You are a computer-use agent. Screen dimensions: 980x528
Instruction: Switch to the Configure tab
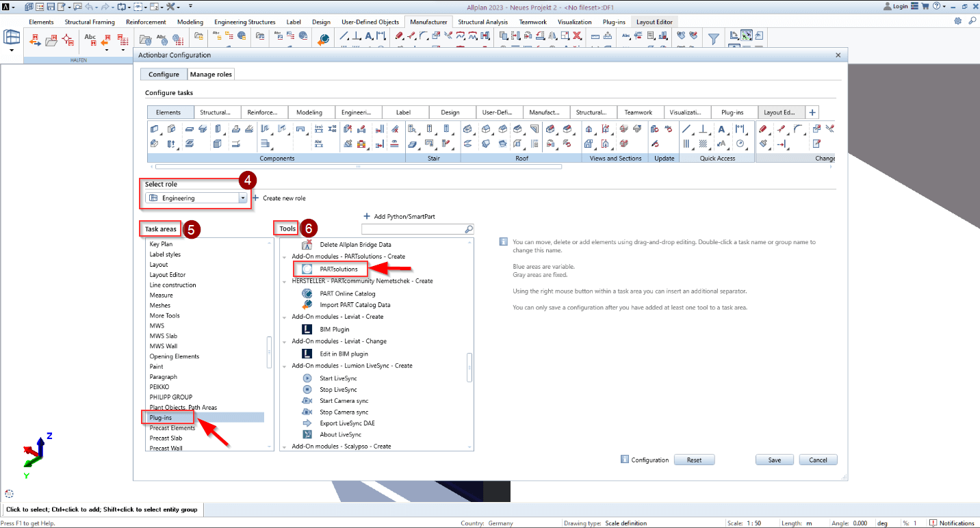(164, 74)
